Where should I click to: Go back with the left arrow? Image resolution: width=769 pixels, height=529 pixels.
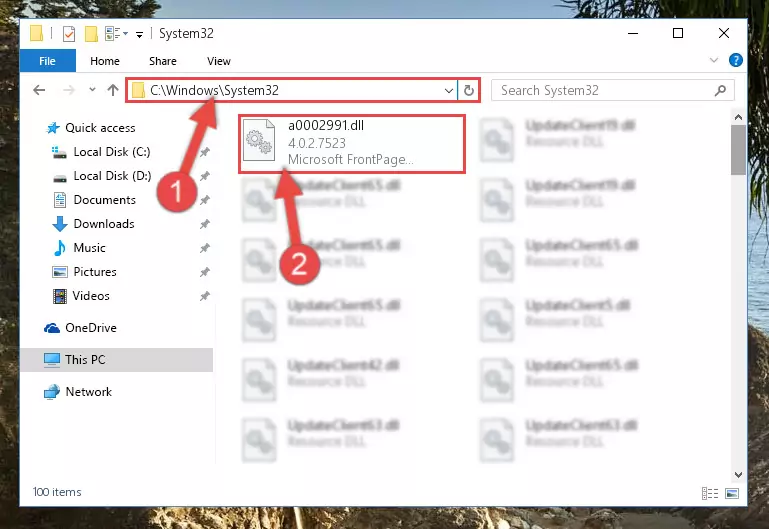[39, 90]
